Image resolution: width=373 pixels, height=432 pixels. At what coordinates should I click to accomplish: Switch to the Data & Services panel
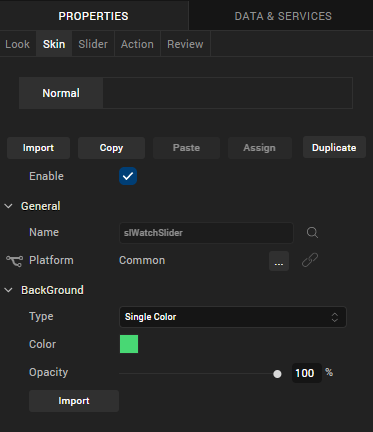(283, 16)
